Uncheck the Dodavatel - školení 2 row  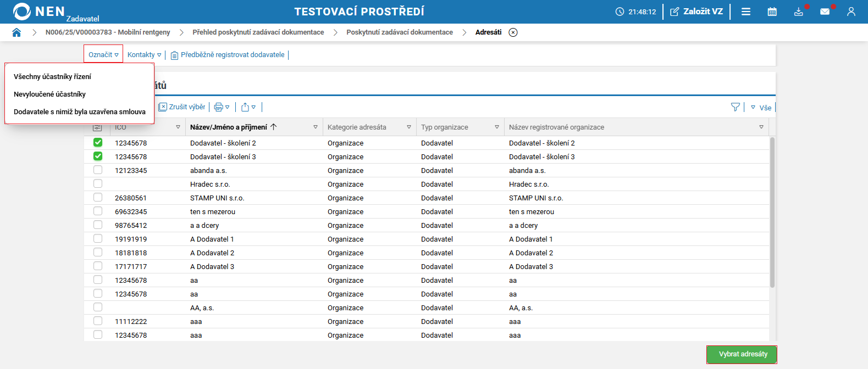click(x=98, y=142)
